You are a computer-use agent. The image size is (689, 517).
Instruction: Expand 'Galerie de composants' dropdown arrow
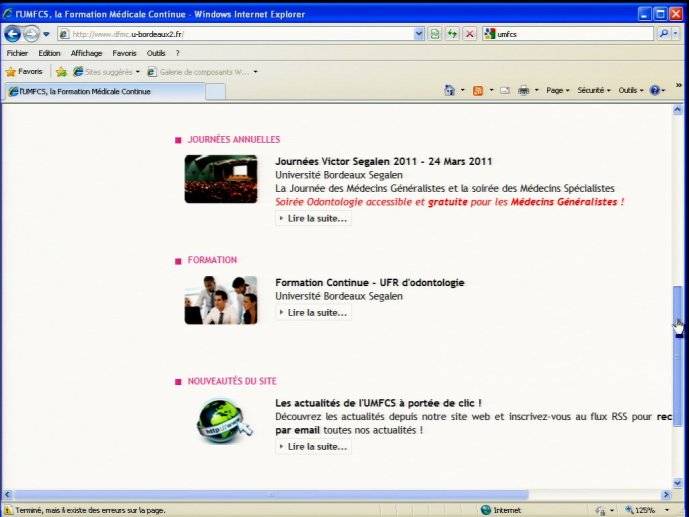(255, 72)
